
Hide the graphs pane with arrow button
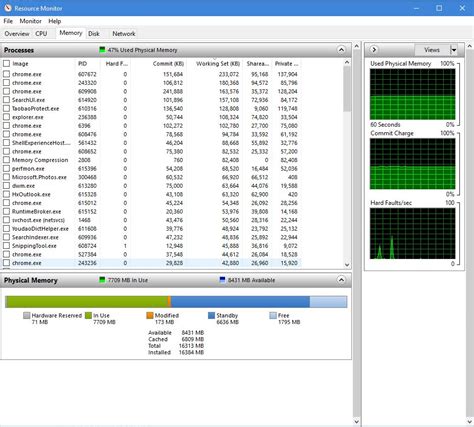tap(374, 50)
